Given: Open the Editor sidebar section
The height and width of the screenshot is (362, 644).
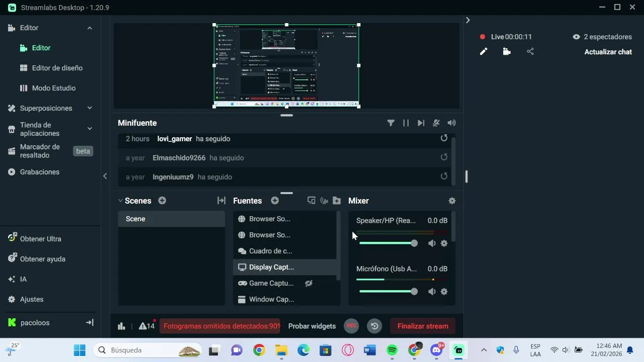Looking at the screenshot, I should [29, 28].
